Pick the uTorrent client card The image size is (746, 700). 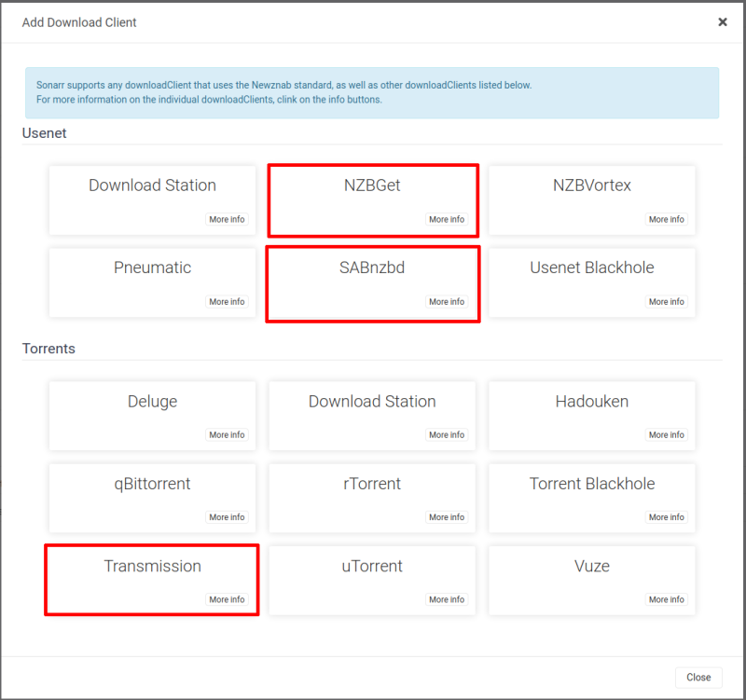[372, 580]
